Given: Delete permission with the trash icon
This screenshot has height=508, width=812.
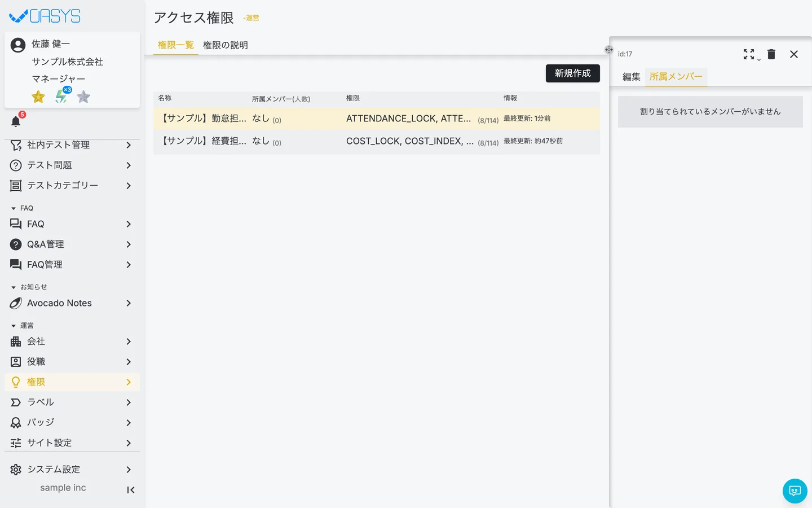Looking at the screenshot, I should (x=771, y=54).
